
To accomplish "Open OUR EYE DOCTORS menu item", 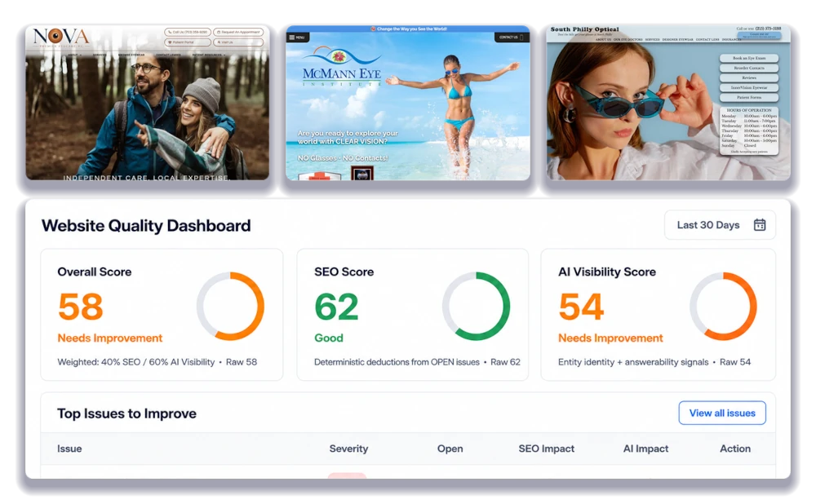I will tap(628, 39).
